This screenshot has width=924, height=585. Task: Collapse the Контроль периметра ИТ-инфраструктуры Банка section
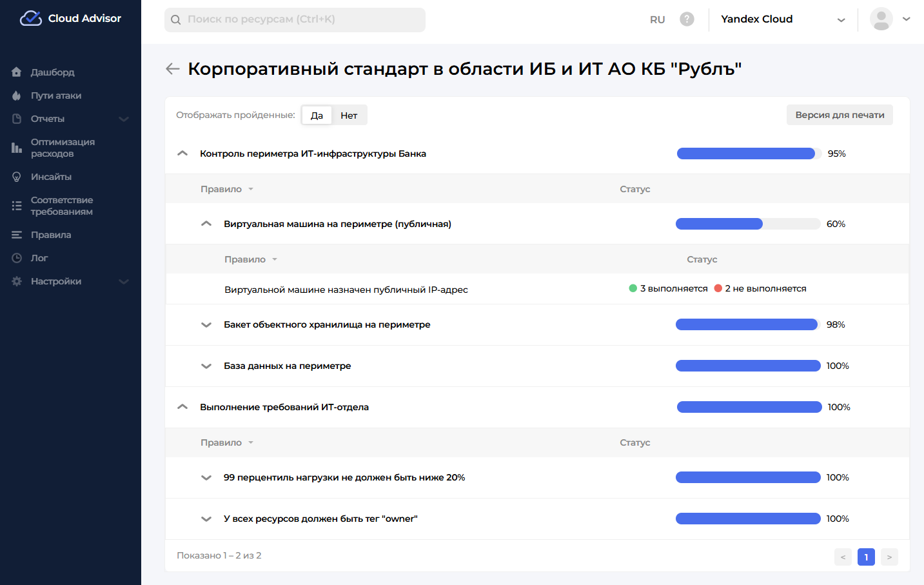182,154
